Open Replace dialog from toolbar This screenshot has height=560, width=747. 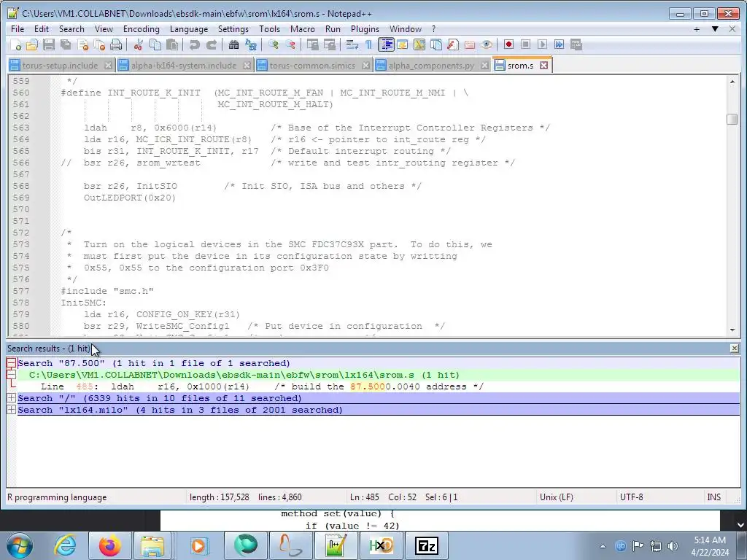pyautogui.click(x=251, y=44)
